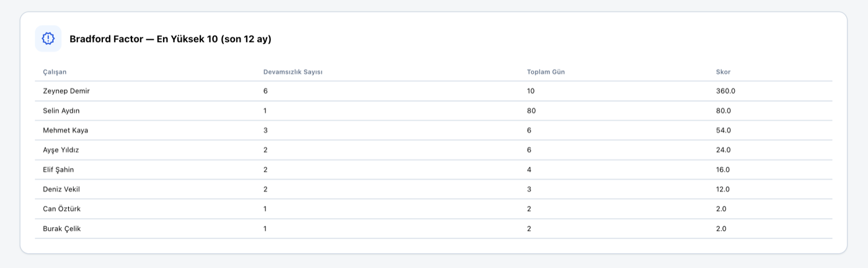The height and width of the screenshot is (268, 868).
Task: Click the 54.0 score for Mehmet Kaya
Action: [724, 130]
